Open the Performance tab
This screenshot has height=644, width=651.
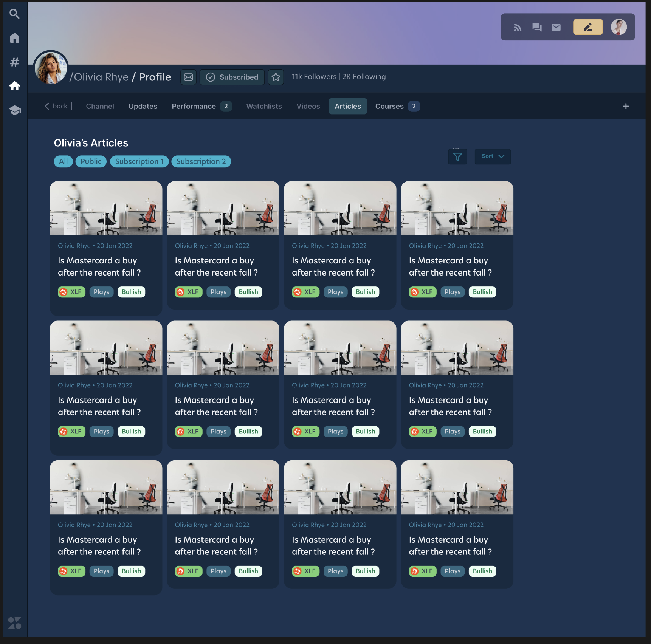pos(201,106)
